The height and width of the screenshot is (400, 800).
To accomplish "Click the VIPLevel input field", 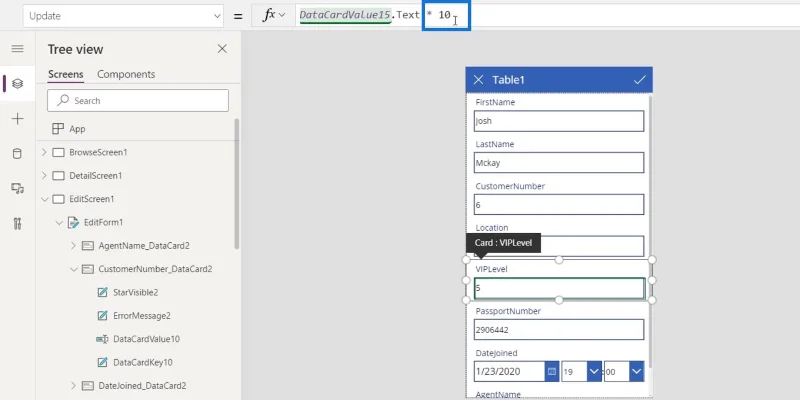I will tap(559, 288).
